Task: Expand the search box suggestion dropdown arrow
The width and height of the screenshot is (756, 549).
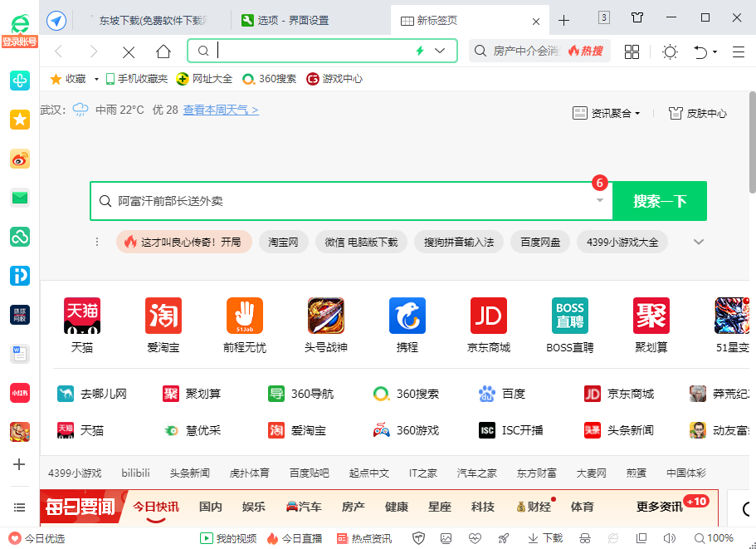Action: [600, 200]
